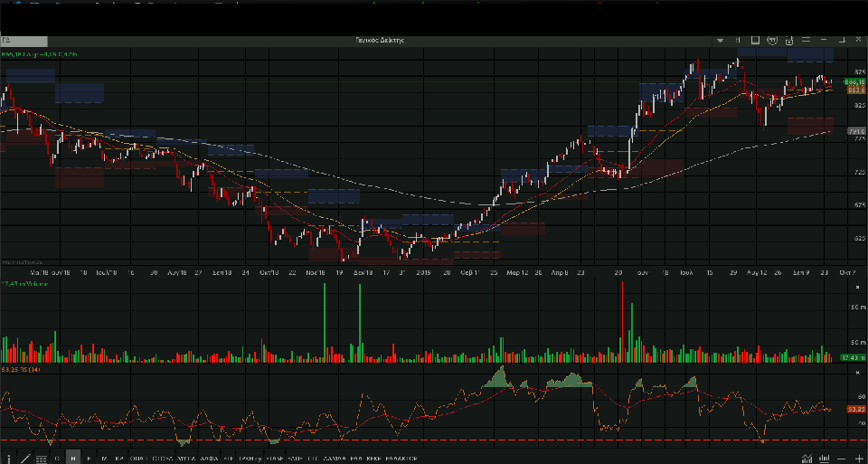Switch to the ΕΛΛΑΚΤΩΡ symbol tab
868x464 pixels.
401,459
